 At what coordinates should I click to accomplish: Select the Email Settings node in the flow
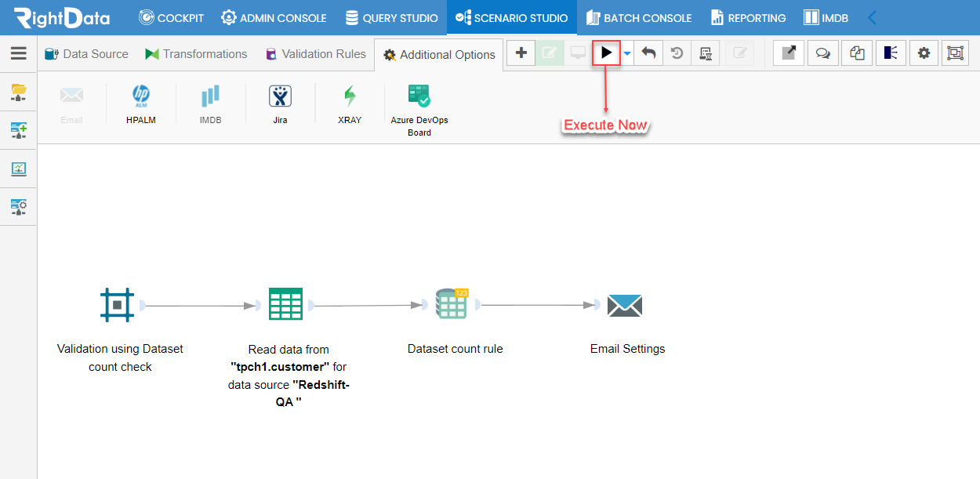pyautogui.click(x=626, y=305)
